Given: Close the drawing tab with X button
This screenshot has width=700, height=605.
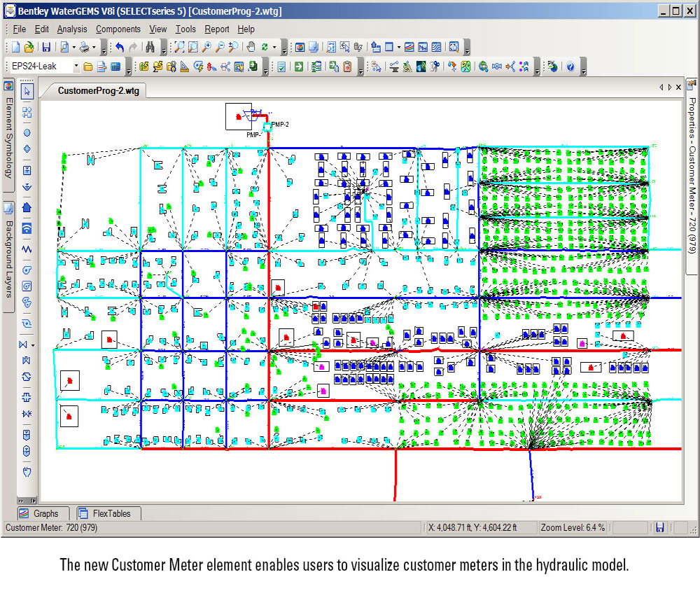Looking at the screenshot, I should [x=678, y=87].
